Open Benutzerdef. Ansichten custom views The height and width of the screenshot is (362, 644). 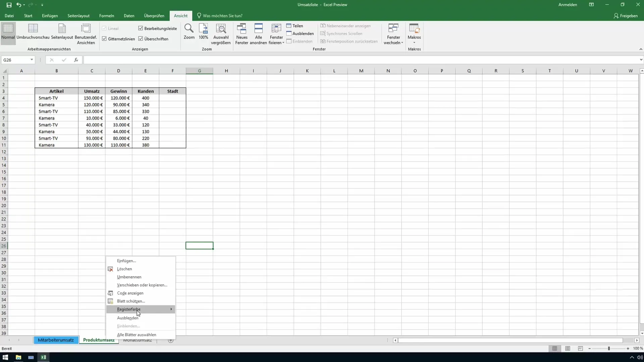coord(86,34)
